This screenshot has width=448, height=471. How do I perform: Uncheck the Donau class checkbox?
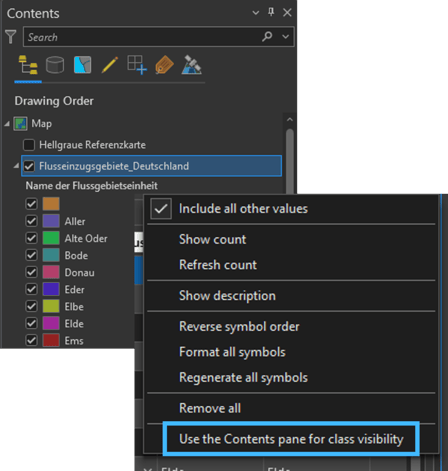tap(32, 272)
